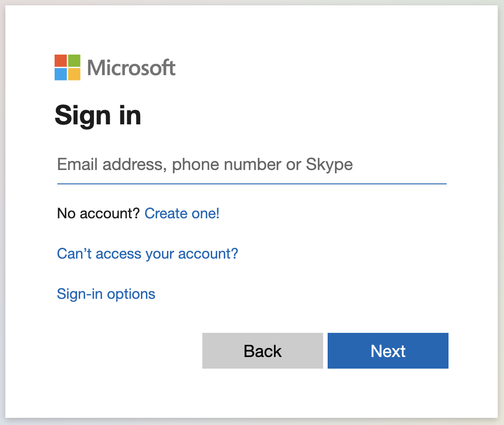Click Can't access your account?
Image resolution: width=504 pixels, height=425 pixels.
click(x=147, y=254)
